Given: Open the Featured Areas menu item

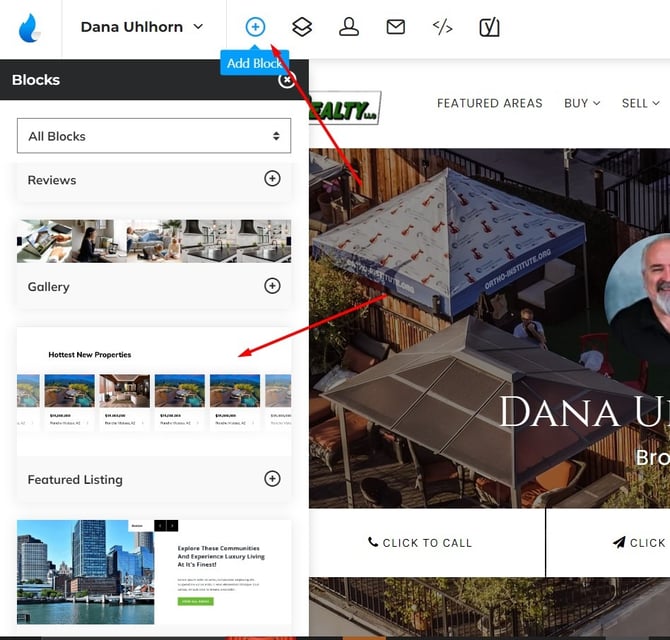Looking at the screenshot, I should coord(489,103).
